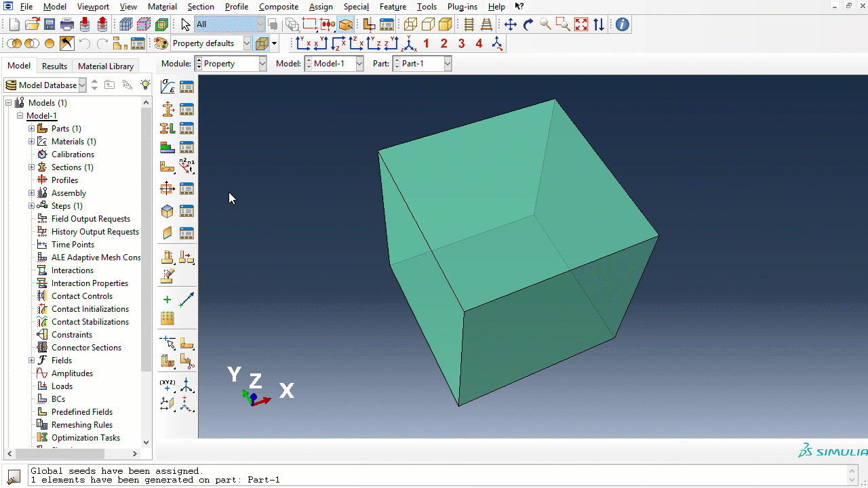Open the Viewport menu
This screenshot has height=488, width=868.
93,7
